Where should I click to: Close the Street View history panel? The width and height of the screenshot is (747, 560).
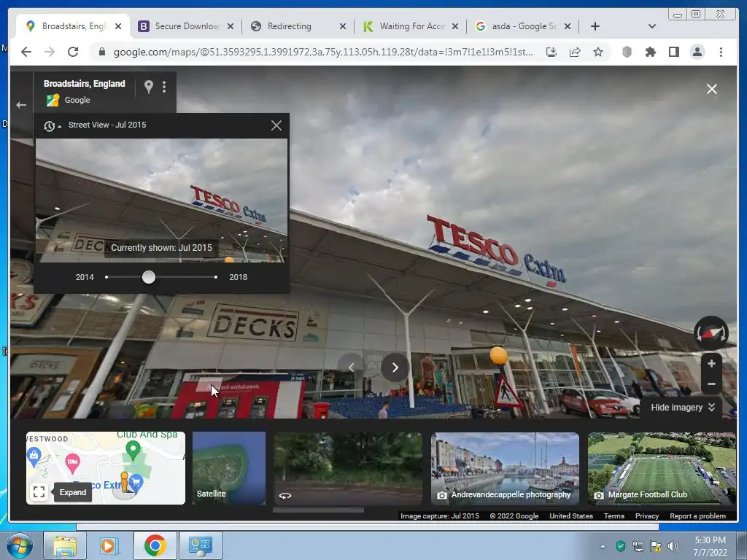[276, 125]
